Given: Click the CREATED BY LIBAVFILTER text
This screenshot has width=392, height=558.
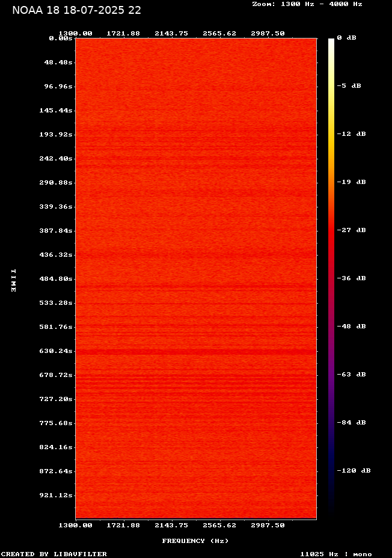Looking at the screenshot, I should point(54,554).
